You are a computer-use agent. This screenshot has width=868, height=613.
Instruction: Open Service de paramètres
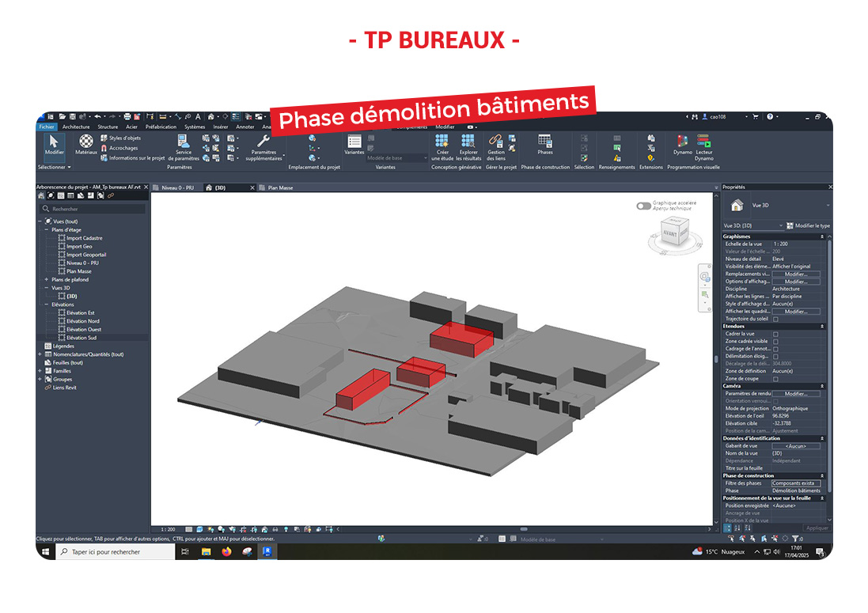184,147
